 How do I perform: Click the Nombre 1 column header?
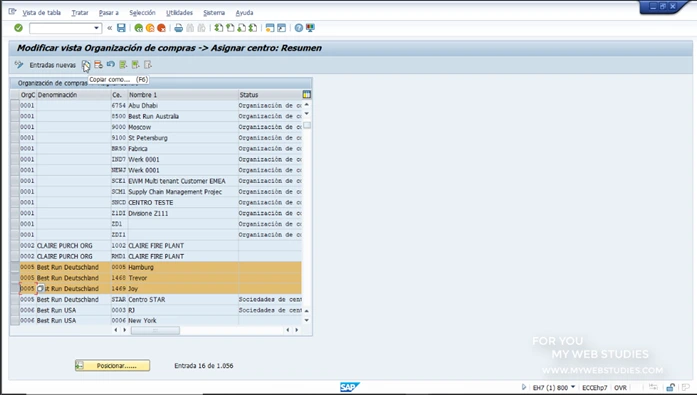point(183,95)
